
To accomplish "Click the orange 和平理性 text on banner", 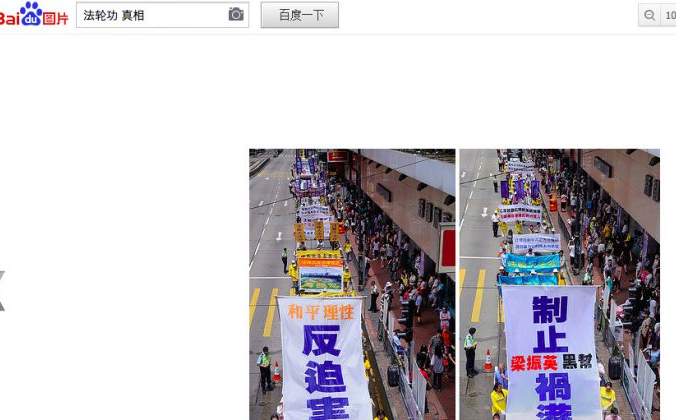I will pos(321,312).
